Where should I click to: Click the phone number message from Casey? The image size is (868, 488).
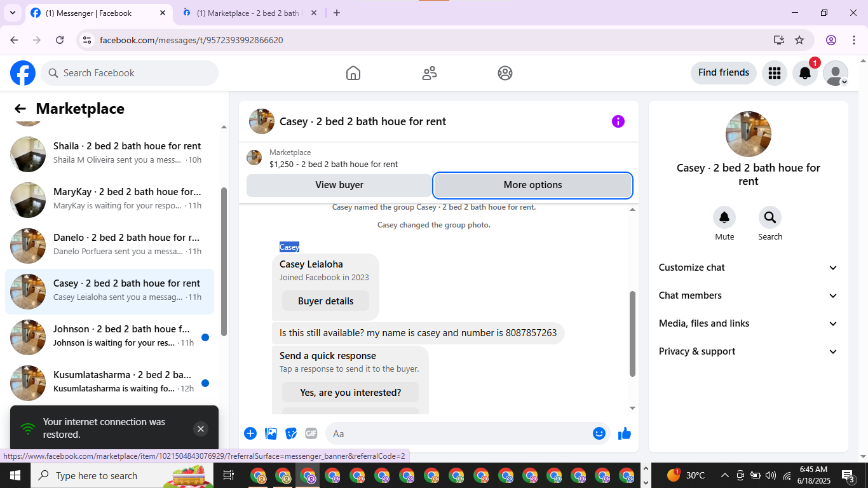(418, 333)
